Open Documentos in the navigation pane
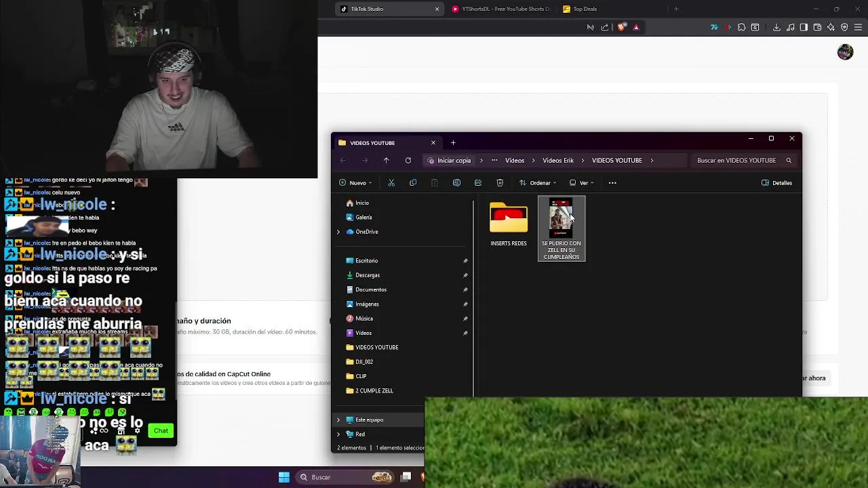 (x=371, y=289)
